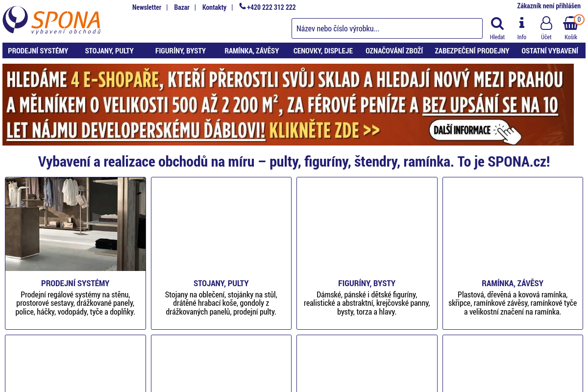Open Označování zboží menu
Screen dimensions: 588x392
[x=394, y=50]
